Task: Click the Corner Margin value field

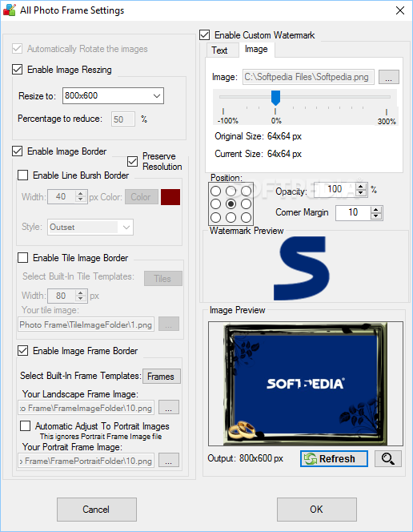Action: tap(353, 213)
